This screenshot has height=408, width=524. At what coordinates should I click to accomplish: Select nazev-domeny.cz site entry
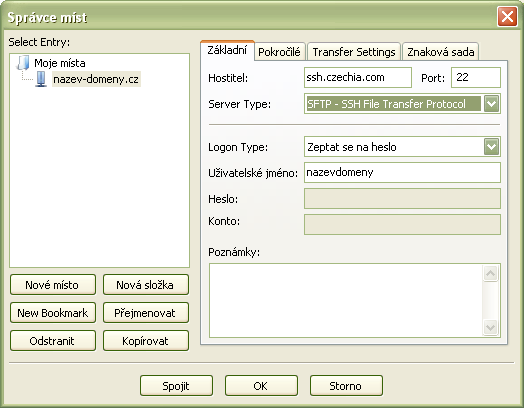(96, 79)
